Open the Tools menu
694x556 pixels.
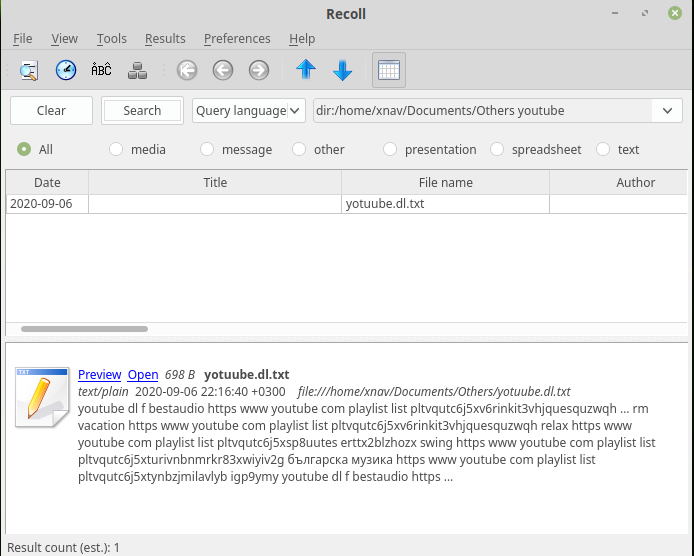pyautogui.click(x=112, y=38)
